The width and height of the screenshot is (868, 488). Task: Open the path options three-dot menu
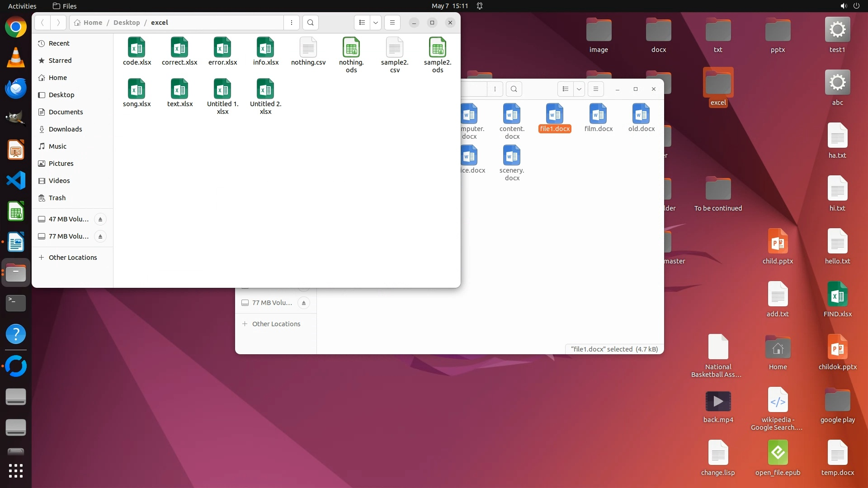pos(292,23)
